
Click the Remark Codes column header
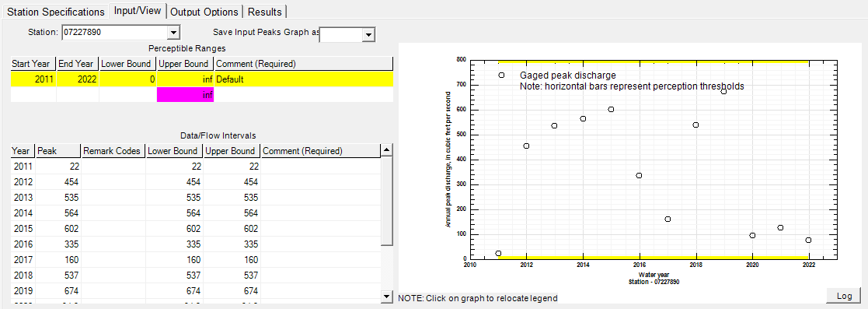(x=113, y=150)
